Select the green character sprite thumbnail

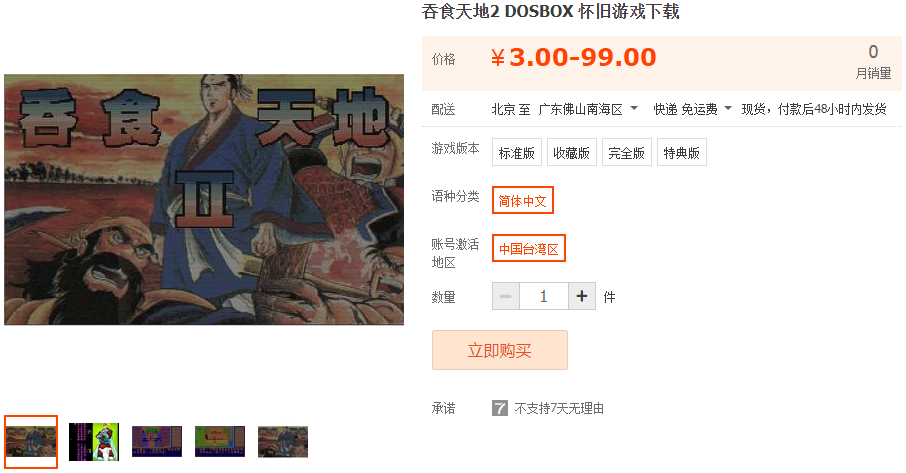(x=94, y=442)
